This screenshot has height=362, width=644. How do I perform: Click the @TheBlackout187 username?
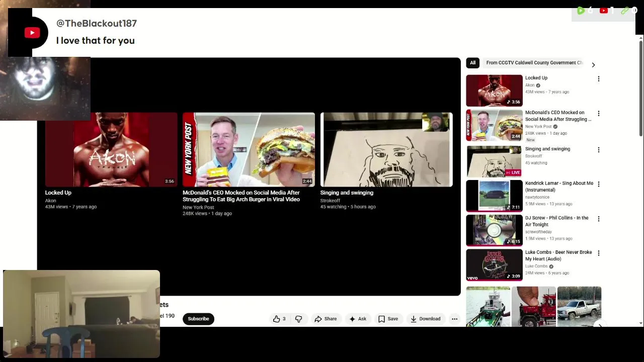[x=97, y=23]
